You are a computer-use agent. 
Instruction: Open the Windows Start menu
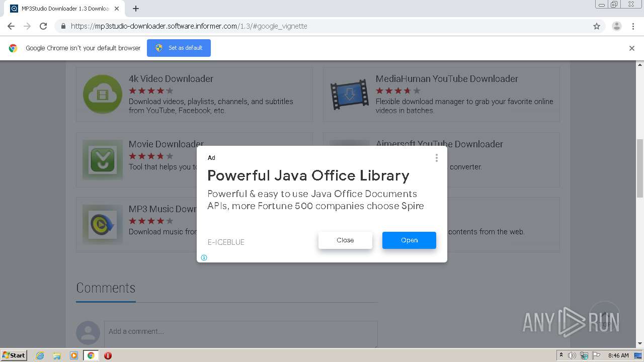(x=14, y=355)
